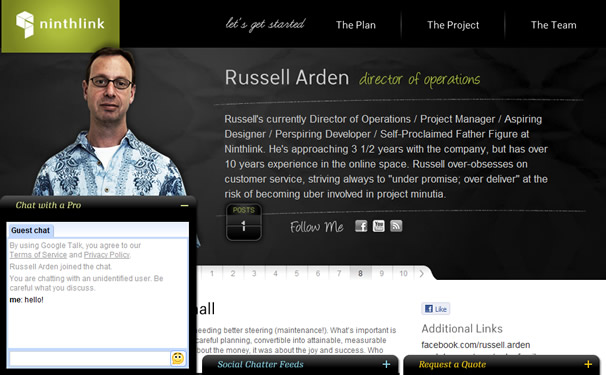
Task: Click the Posts counter box
Action: [x=243, y=222]
